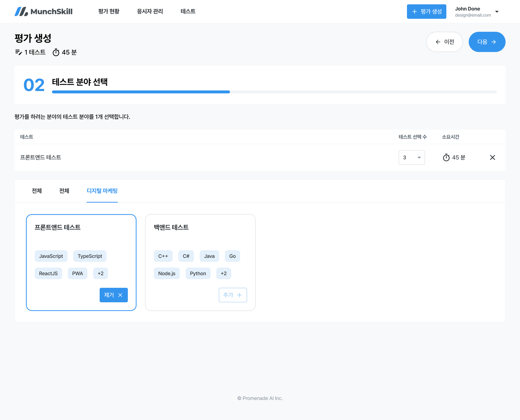Go back using the 이전 button
520x420 pixels.
tap(444, 42)
